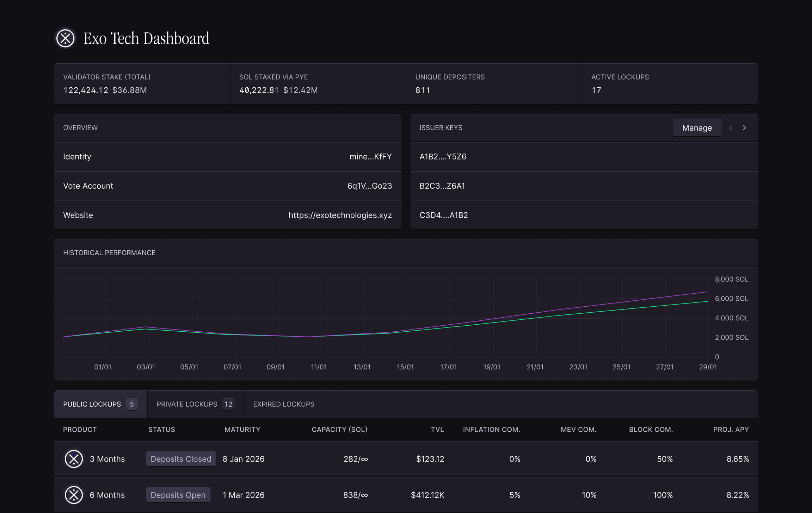This screenshot has width=812, height=513.
Task: Click the 6 Months product icon
Action: (x=74, y=495)
